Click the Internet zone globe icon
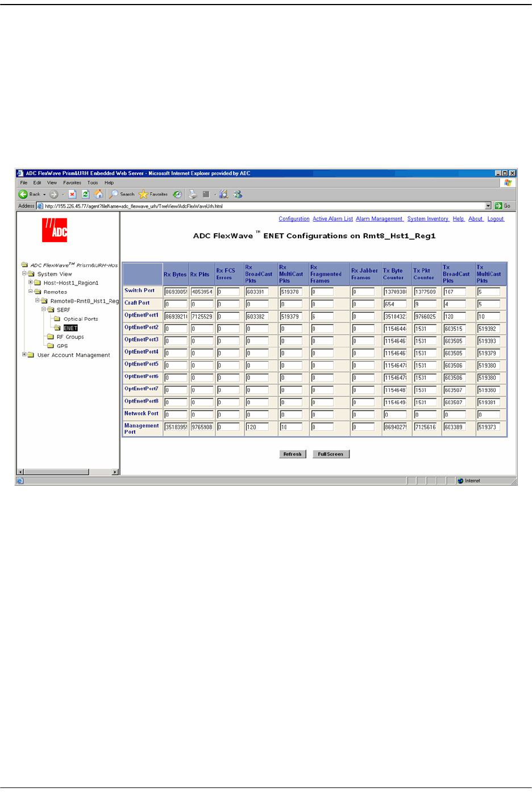The image size is (532, 792). pyautogui.click(x=460, y=481)
